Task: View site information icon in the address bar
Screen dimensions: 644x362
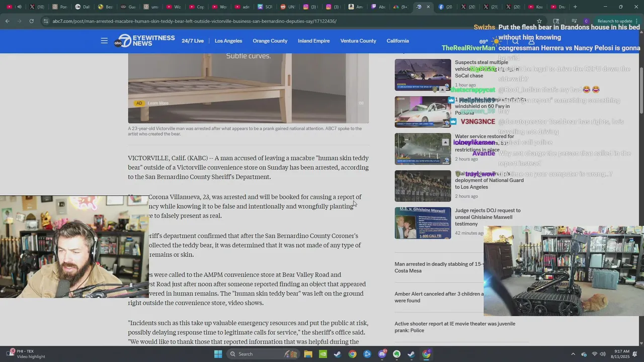Action: click(46, 21)
